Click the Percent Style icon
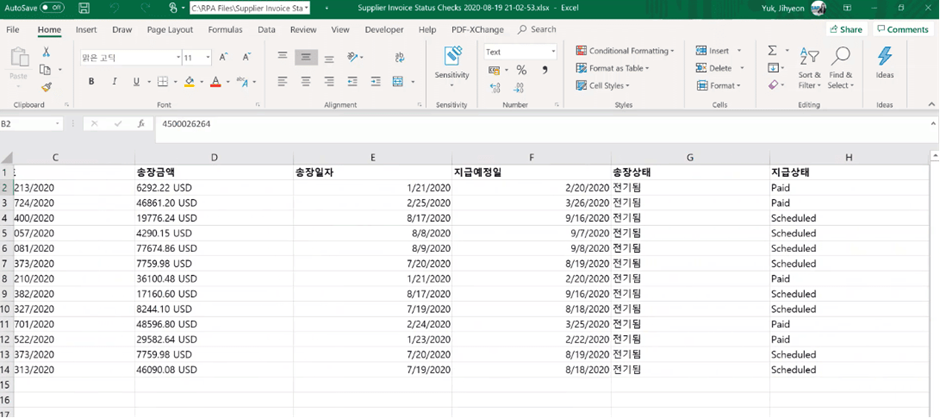The height and width of the screenshot is (418, 940). point(522,70)
